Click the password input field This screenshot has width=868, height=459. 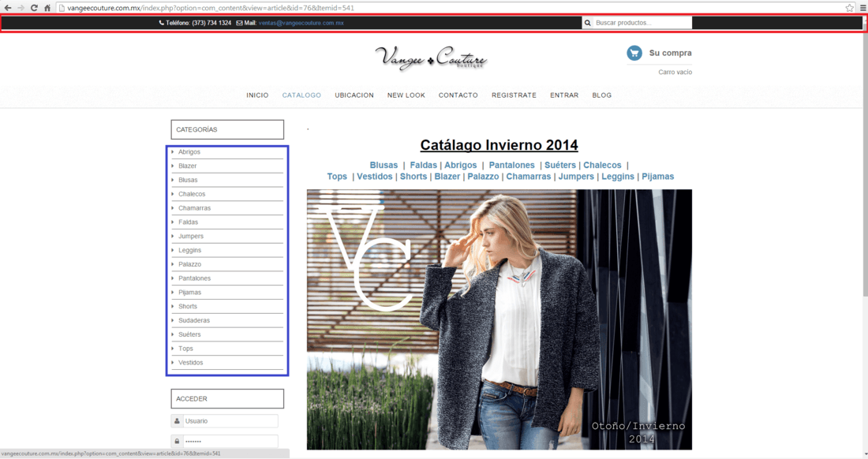(x=230, y=442)
